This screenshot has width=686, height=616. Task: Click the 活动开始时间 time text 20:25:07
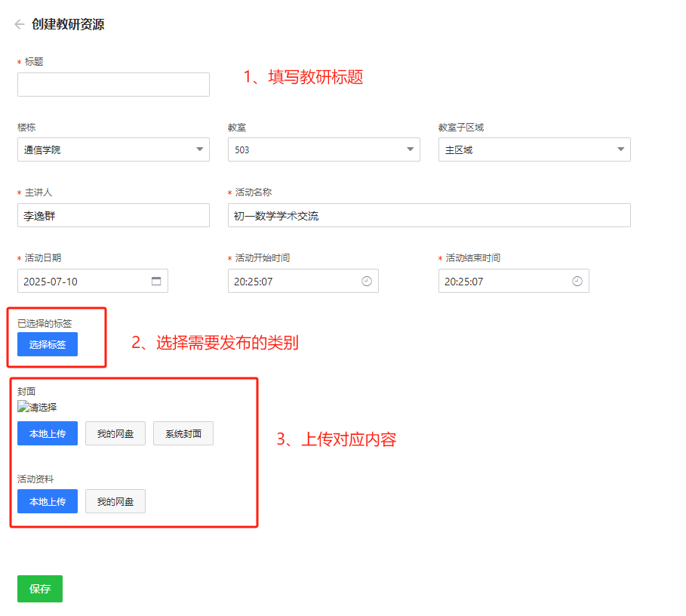click(254, 282)
